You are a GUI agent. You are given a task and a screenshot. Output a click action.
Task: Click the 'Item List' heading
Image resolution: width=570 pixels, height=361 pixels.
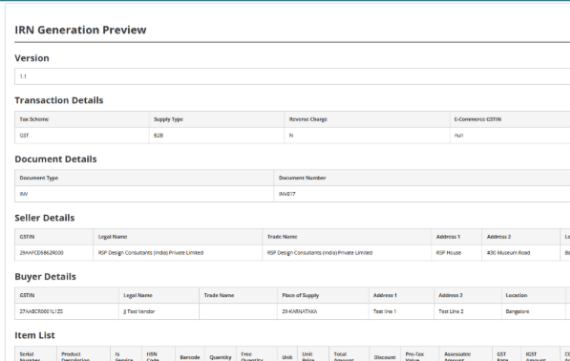(35, 335)
